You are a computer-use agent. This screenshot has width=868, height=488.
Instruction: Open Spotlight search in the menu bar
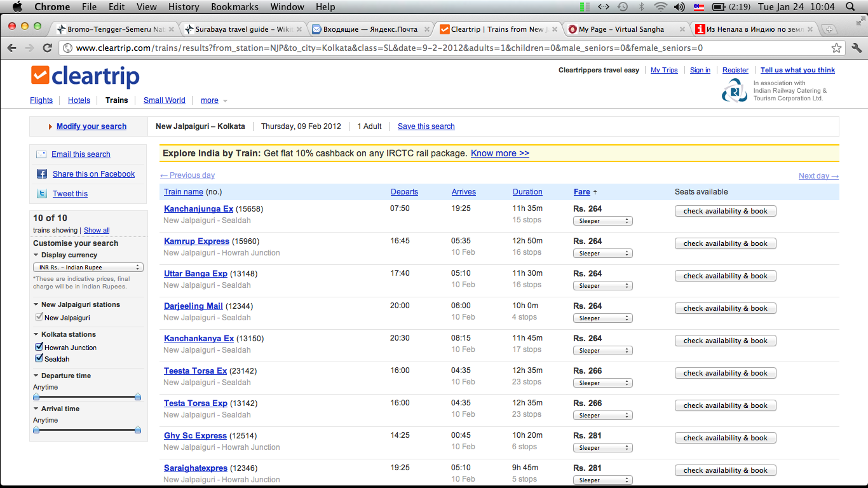pos(850,7)
